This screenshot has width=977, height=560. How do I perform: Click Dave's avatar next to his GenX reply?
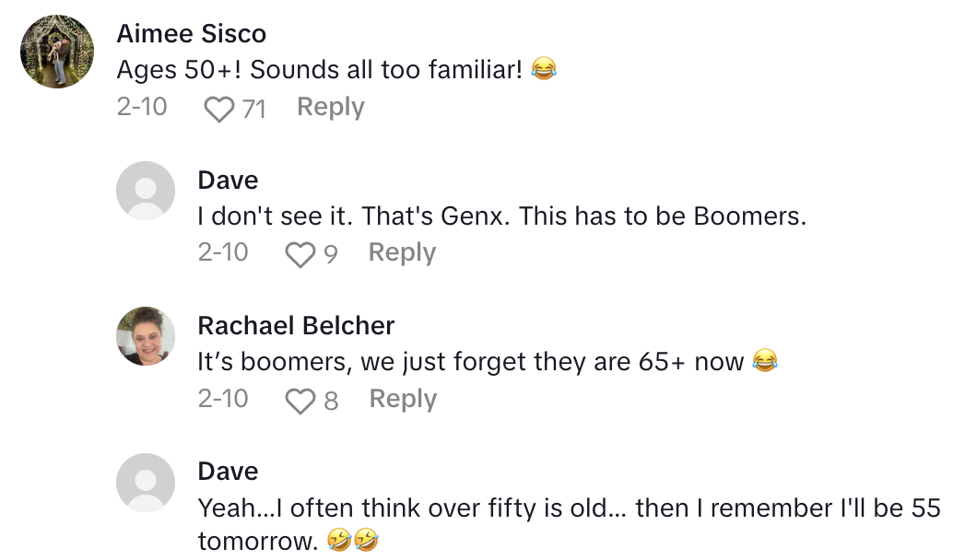pos(144,191)
